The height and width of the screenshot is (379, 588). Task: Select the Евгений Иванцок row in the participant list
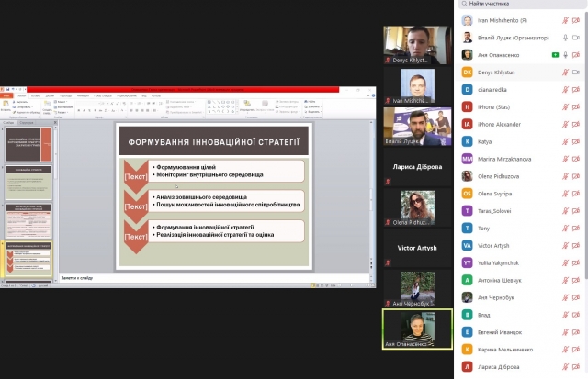click(521, 332)
